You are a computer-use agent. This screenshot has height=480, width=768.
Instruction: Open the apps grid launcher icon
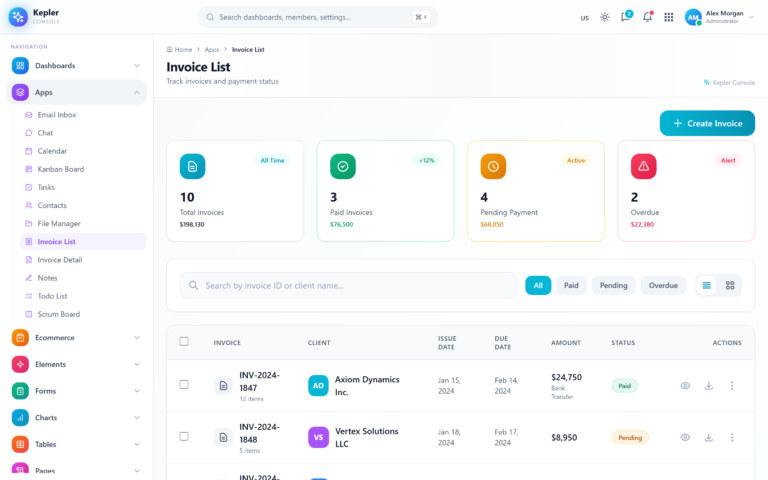669,17
